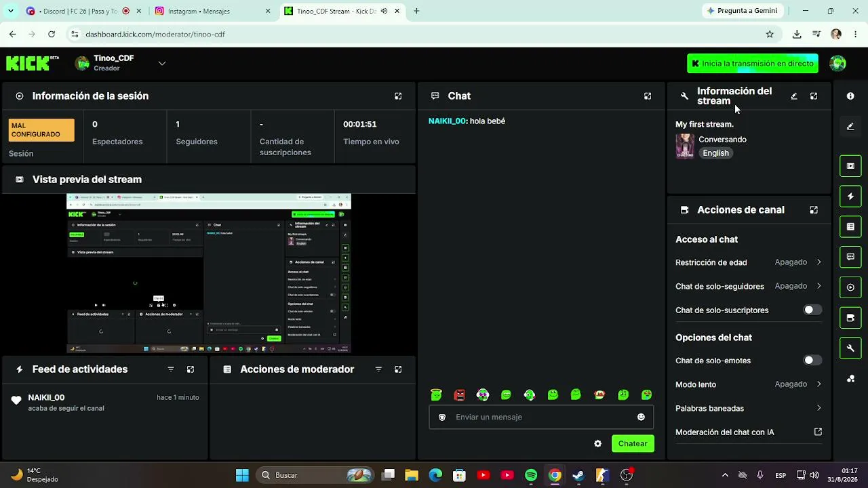
Task: Expand the Información del stream panel
Action: point(814,96)
